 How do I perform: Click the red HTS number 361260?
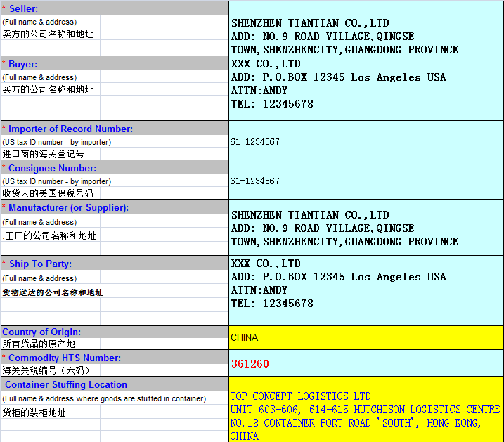coord(250,363)
